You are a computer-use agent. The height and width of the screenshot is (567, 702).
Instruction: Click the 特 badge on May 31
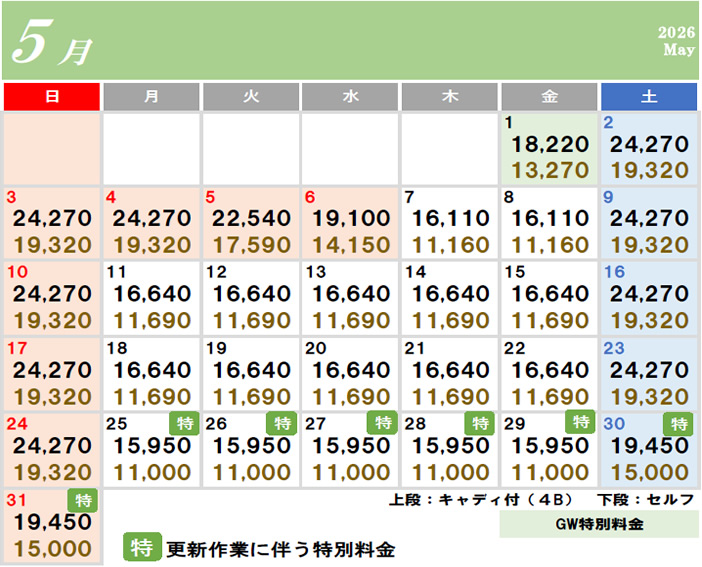click(x=82, y=499)
